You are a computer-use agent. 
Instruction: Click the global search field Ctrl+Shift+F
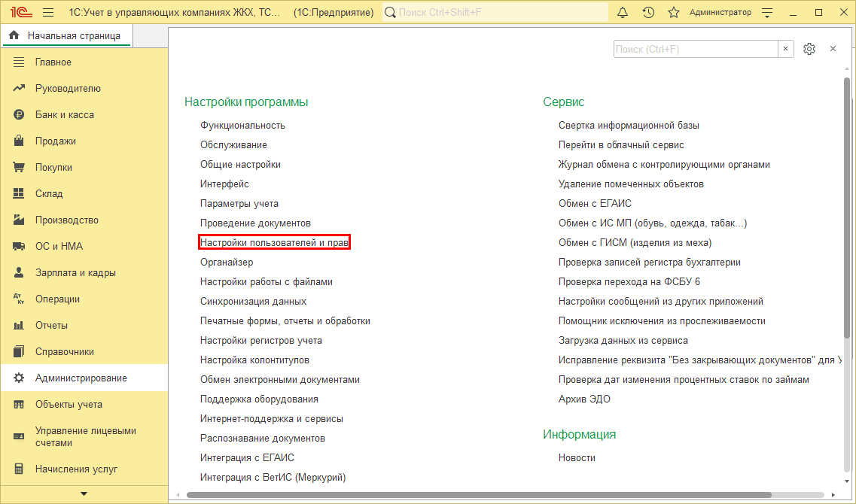click(495, 13)
